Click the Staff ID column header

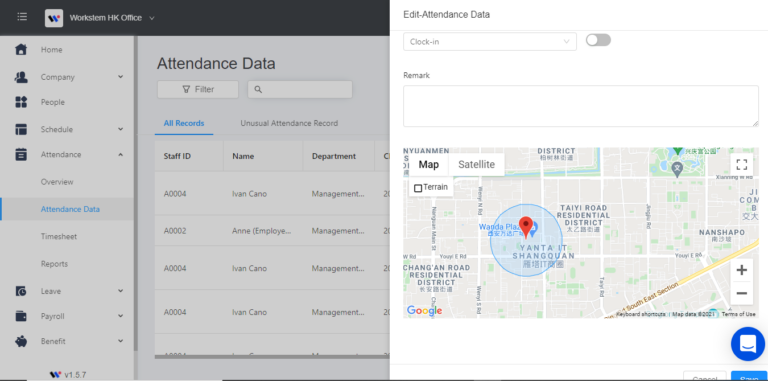(x=177, y=156)
